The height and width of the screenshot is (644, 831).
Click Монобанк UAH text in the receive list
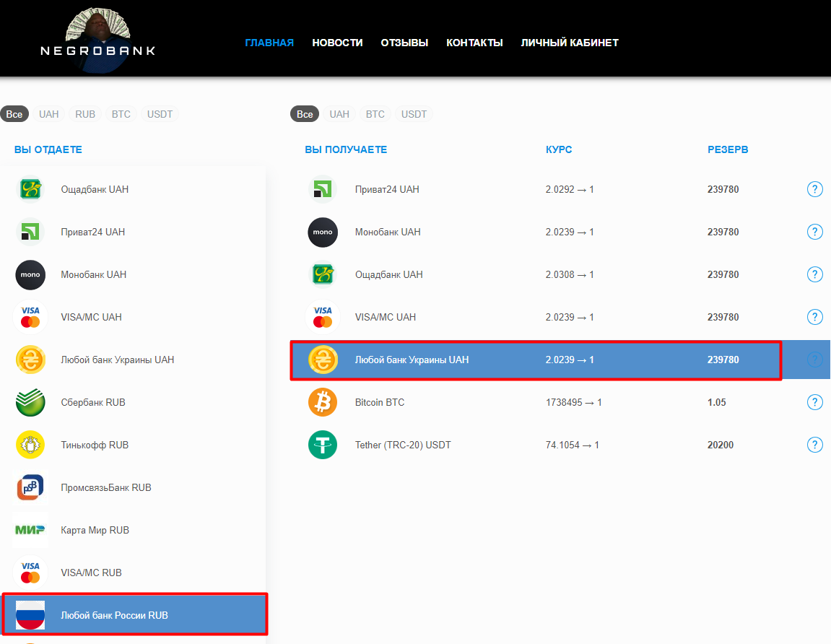[x=388, y=232]
